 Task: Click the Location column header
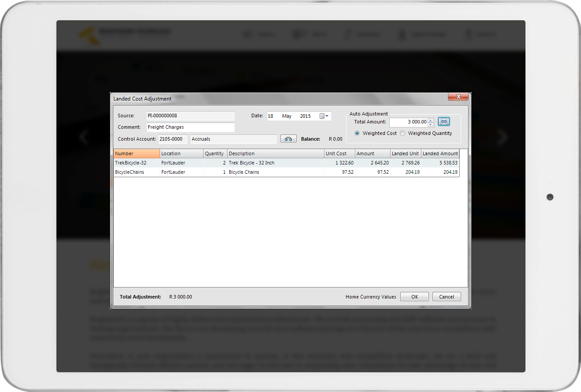click(x=181, y=153)
